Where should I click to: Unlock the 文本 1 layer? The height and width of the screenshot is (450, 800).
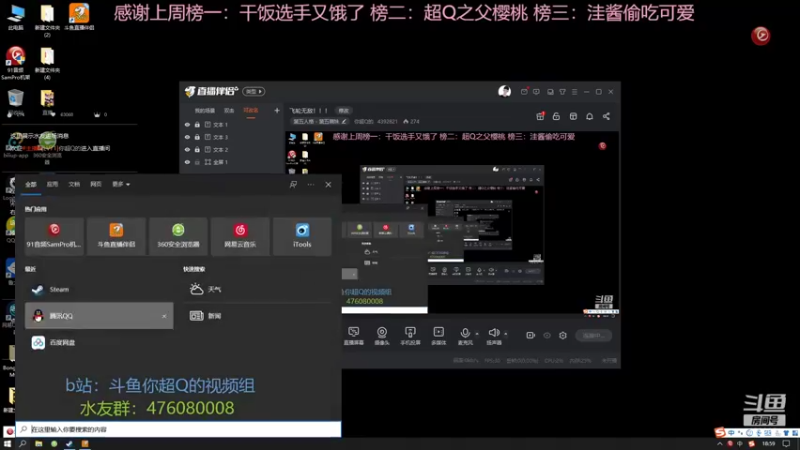point(197,124)
